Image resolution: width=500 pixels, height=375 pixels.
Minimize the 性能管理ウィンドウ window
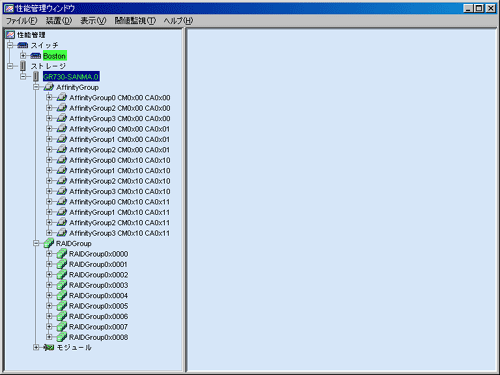click(x=469, y=8)
